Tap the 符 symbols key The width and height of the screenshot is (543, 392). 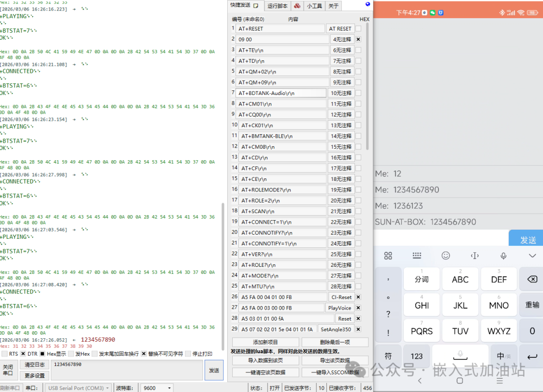point(388,356)
